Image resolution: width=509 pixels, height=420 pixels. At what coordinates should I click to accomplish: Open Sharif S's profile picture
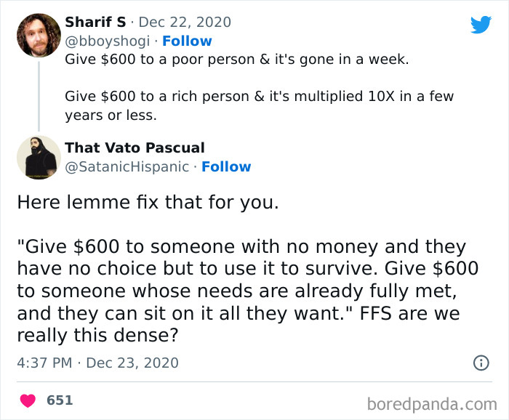tap(38, 35)
